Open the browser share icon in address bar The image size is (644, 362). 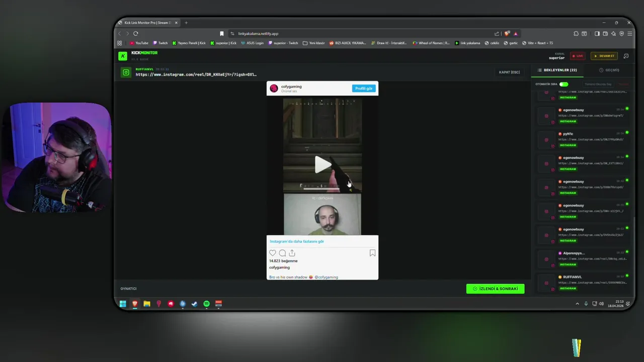497,34
